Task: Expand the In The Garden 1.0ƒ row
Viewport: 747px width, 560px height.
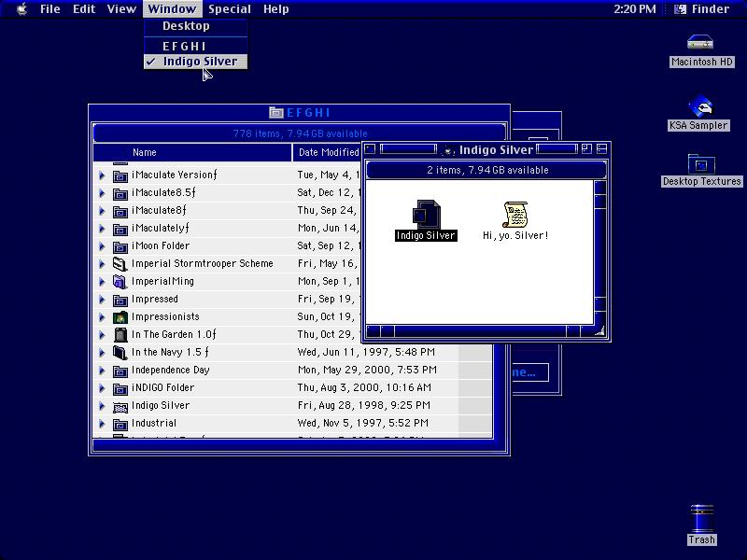Action: point(102,335)
